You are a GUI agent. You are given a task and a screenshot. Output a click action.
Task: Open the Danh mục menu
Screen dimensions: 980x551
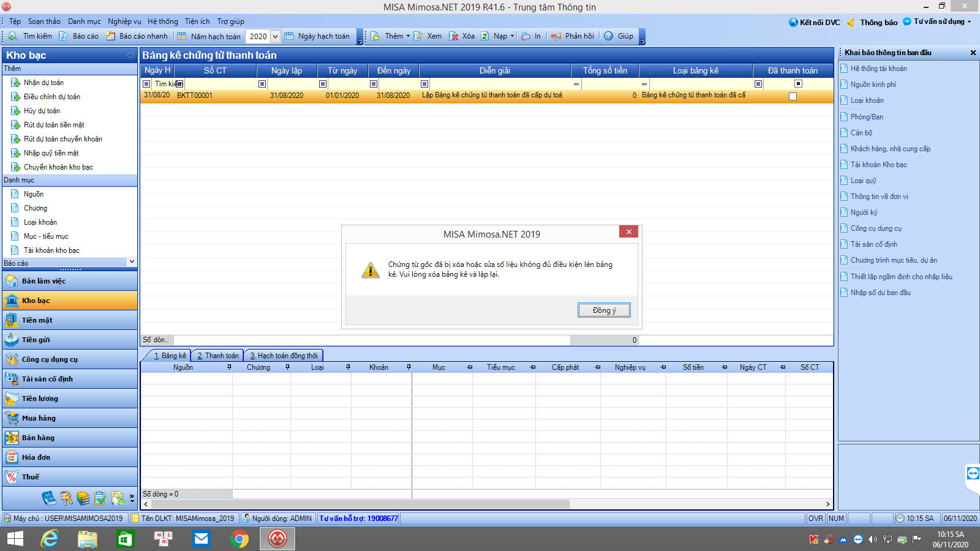pos(85,21)
